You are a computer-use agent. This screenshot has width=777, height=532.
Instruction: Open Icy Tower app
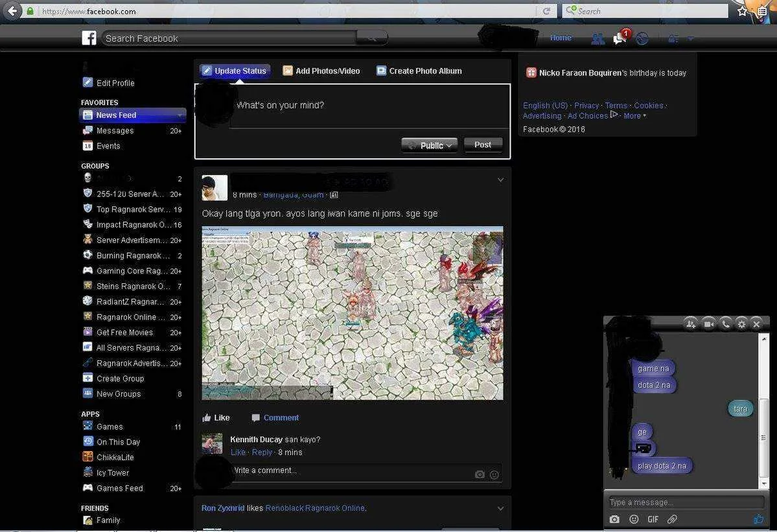[x=132, y=472]
